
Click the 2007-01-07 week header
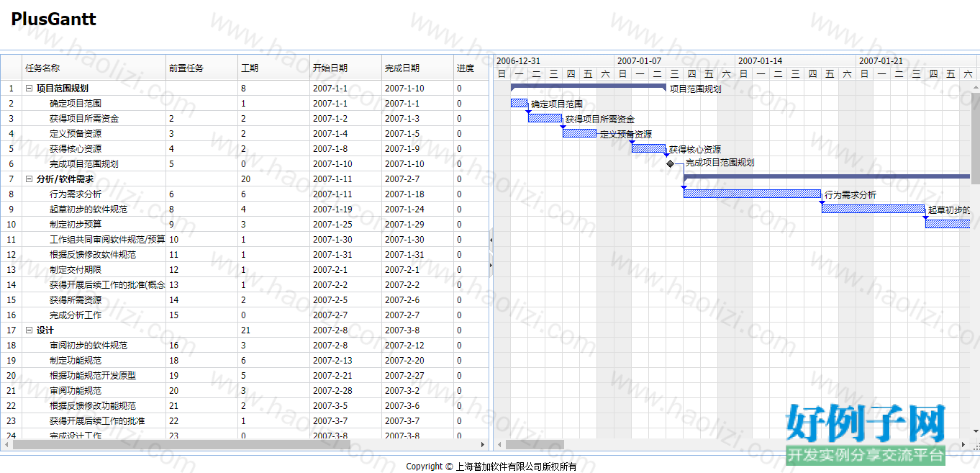[x=675, y=61]
